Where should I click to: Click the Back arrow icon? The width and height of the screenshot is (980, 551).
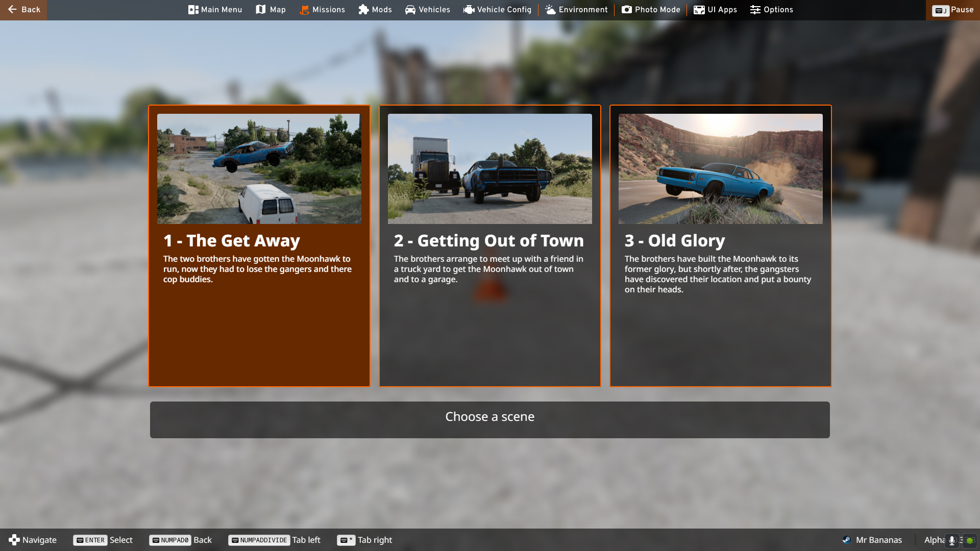coord(13,10)
